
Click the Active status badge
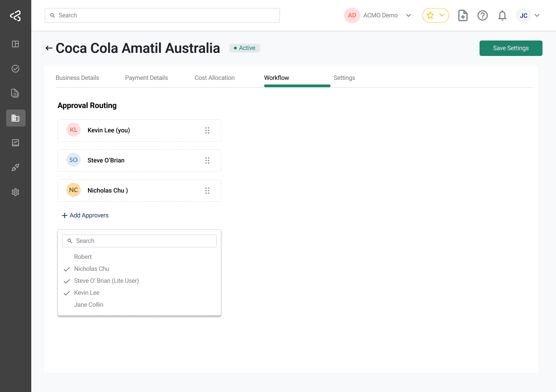coord(245,48)
